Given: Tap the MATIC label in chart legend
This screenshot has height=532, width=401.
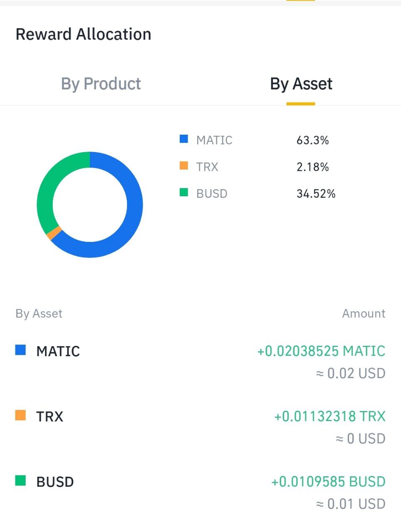Looking at the screenshot, I should click(x=214, y=140).
